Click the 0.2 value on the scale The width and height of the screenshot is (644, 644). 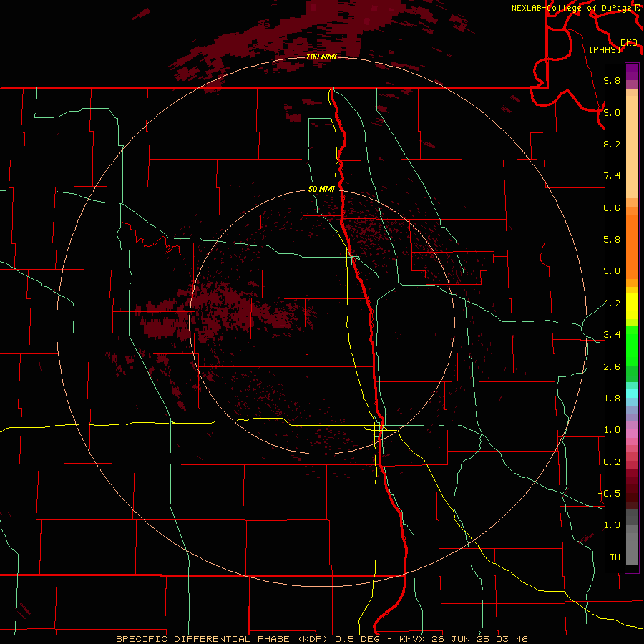[x=612, y=462]
